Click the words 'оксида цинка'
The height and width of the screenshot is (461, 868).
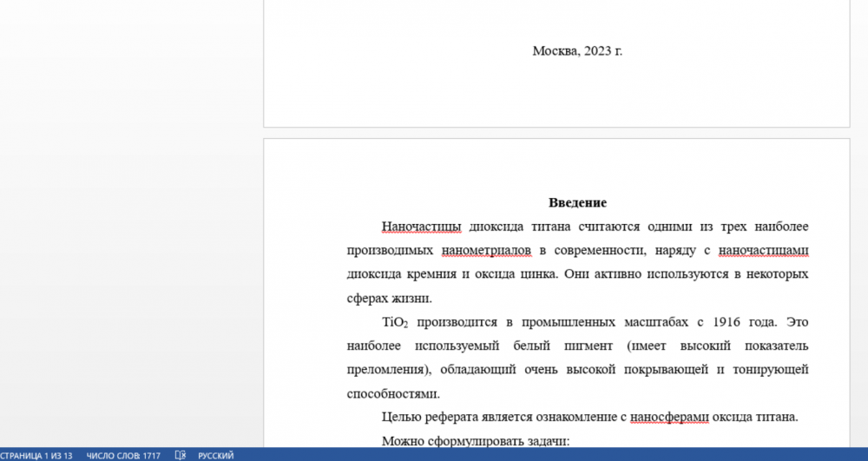[x=516, y=274]
